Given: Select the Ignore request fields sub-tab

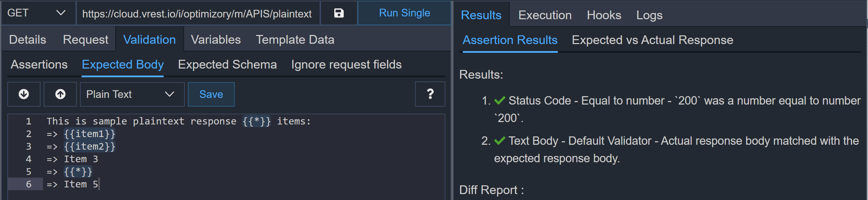Looking at the screenshot, I should pyautogui.click(x=346, y=65).
